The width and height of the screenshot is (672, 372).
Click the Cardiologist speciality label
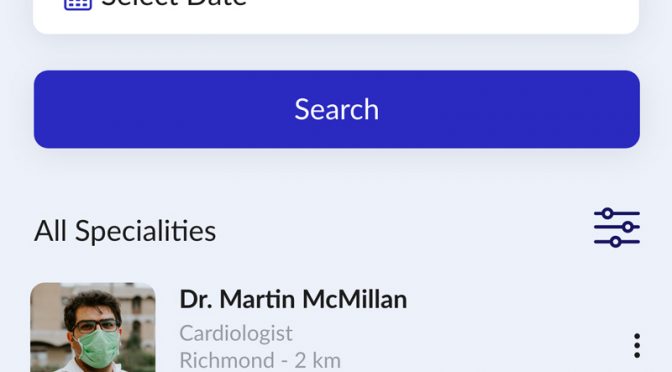point(236,333)
